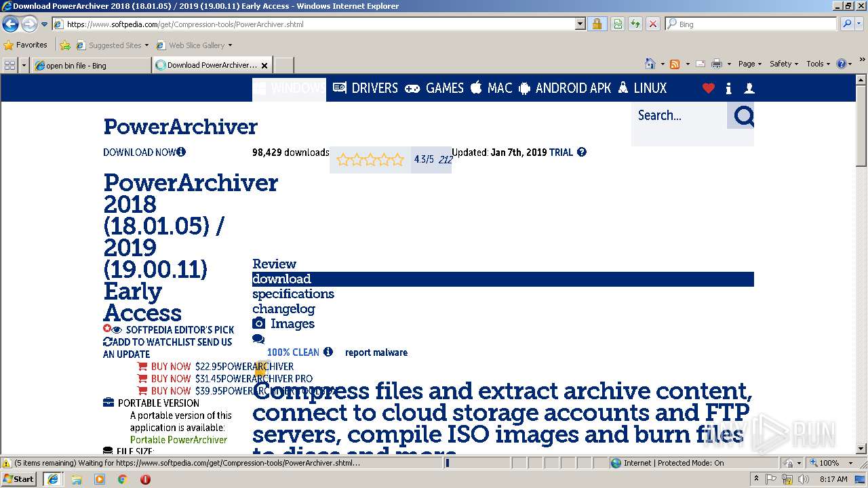
Task: Open Chrome from the taskbar
Action: 122,479
